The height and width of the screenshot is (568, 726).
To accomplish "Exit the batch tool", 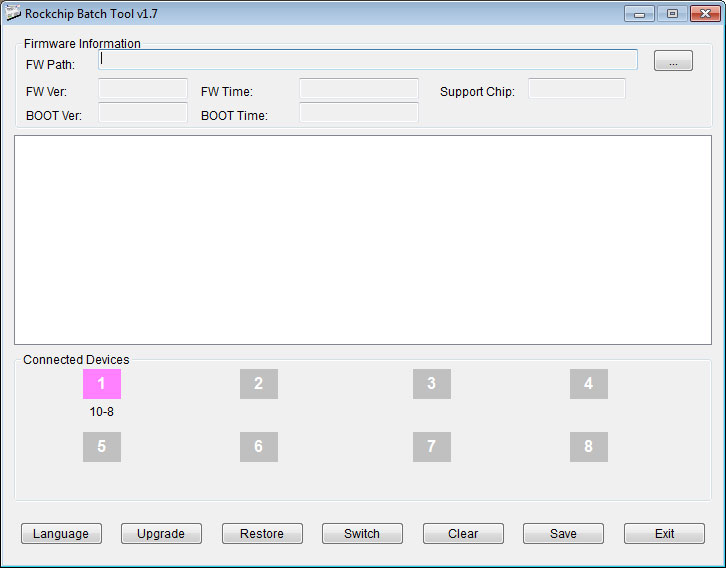I will point(664,534).
